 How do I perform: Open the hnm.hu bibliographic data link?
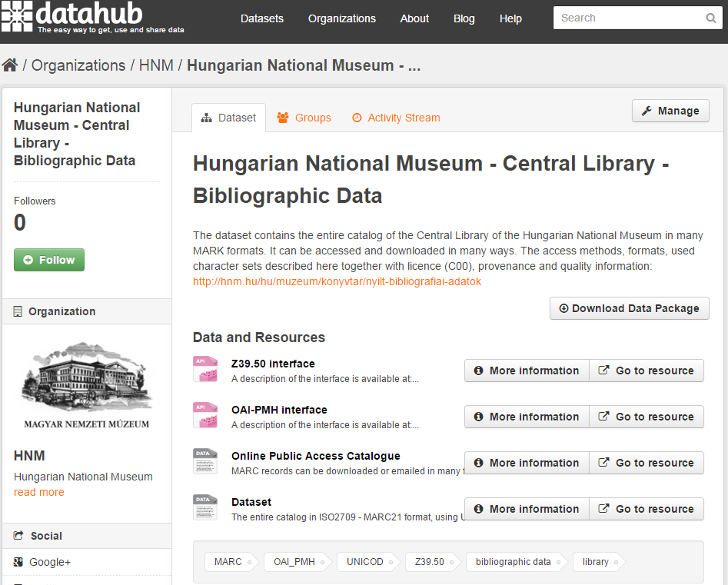click(x=337, y=281)
